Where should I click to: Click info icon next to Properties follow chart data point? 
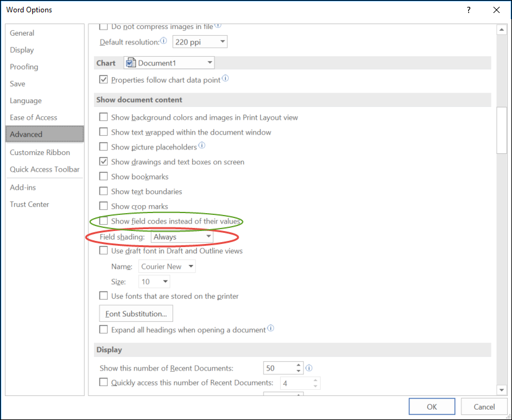[x=225, y=79]
